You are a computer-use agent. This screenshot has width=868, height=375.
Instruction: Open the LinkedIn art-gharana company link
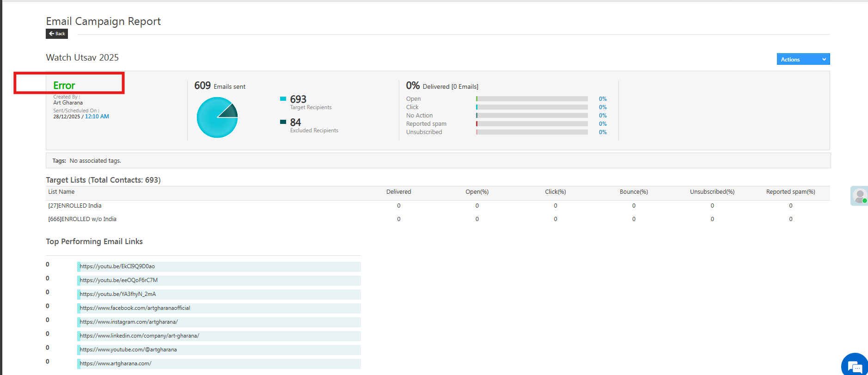tap(139, 336)
